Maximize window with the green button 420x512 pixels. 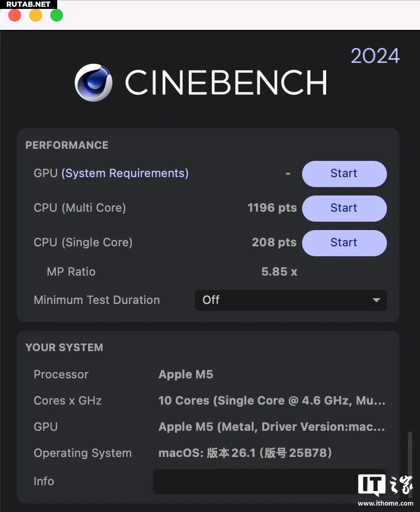[x=57, y=15]
